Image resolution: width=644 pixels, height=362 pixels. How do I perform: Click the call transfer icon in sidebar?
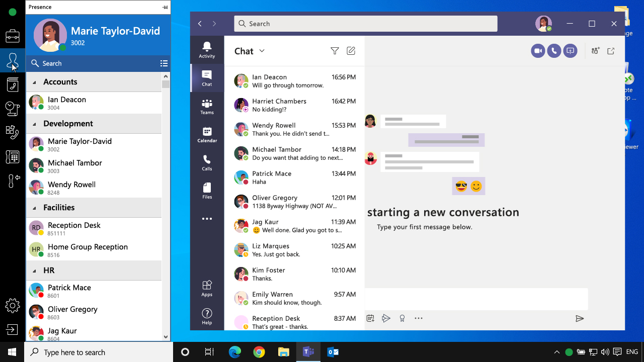(14, 180)
